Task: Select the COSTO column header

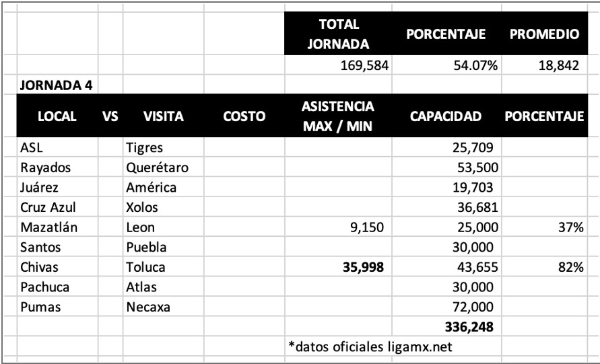Action: (244, 116)
